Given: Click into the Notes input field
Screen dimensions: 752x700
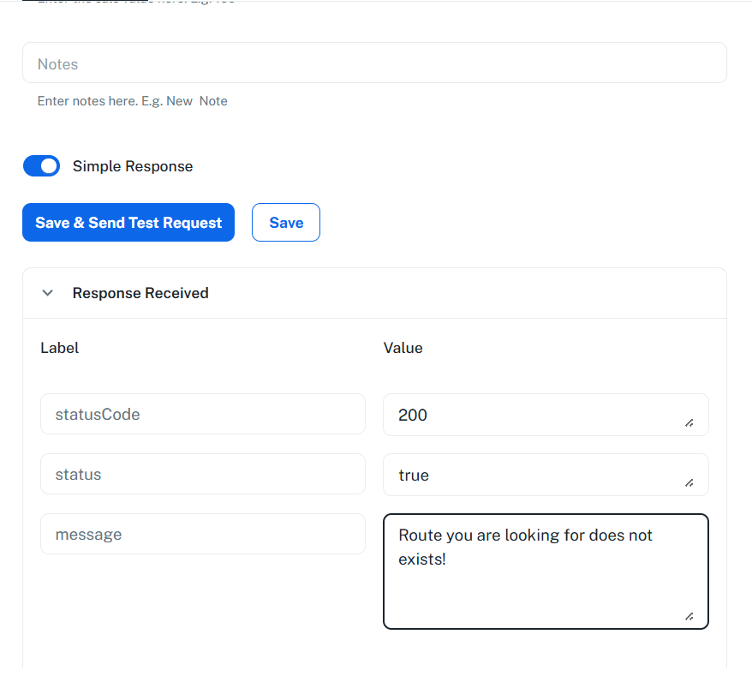Looking at the screenshot, I should (x=373, y=63).
